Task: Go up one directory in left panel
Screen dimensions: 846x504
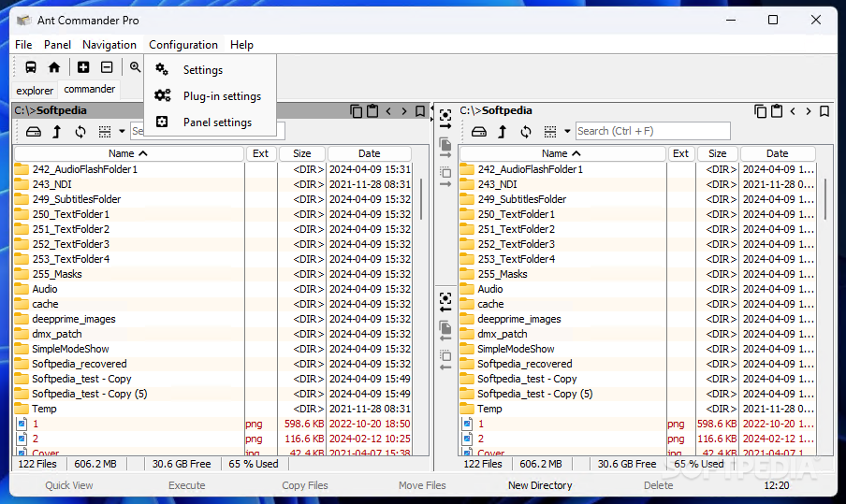Action: [x=57, y=132]
